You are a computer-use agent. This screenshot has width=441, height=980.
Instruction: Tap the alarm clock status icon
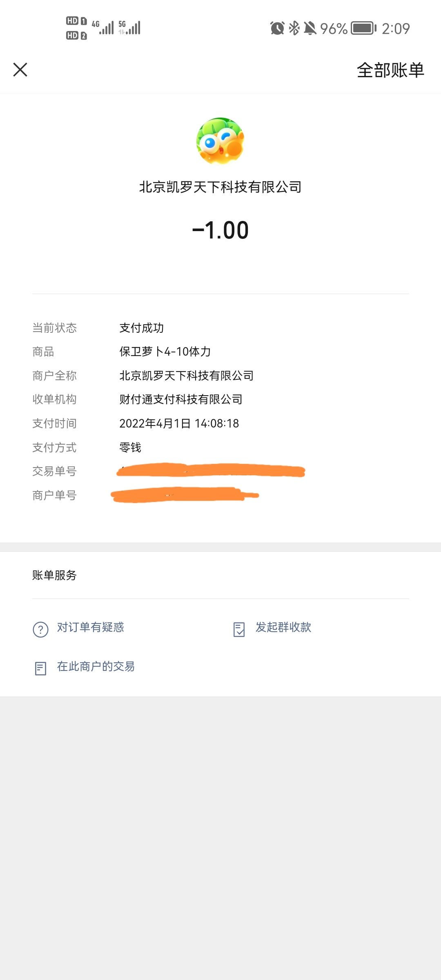(x=277, y=28)
